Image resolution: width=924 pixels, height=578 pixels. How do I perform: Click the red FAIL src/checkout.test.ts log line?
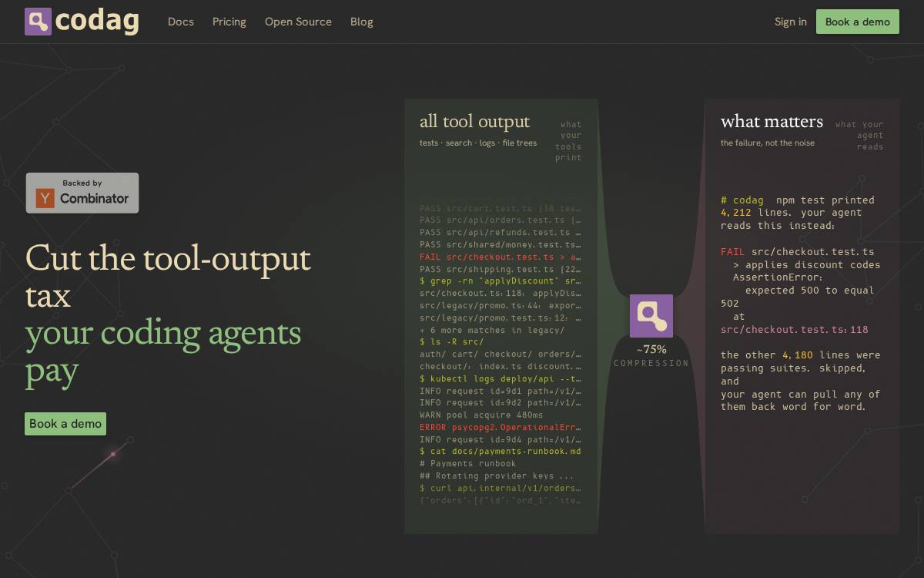coord(500,257)
